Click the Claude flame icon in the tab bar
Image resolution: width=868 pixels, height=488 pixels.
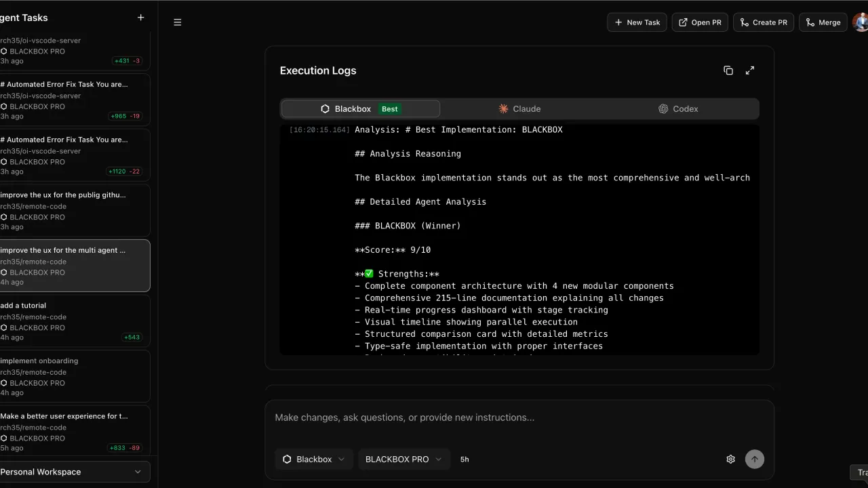[x=504, y=108]
